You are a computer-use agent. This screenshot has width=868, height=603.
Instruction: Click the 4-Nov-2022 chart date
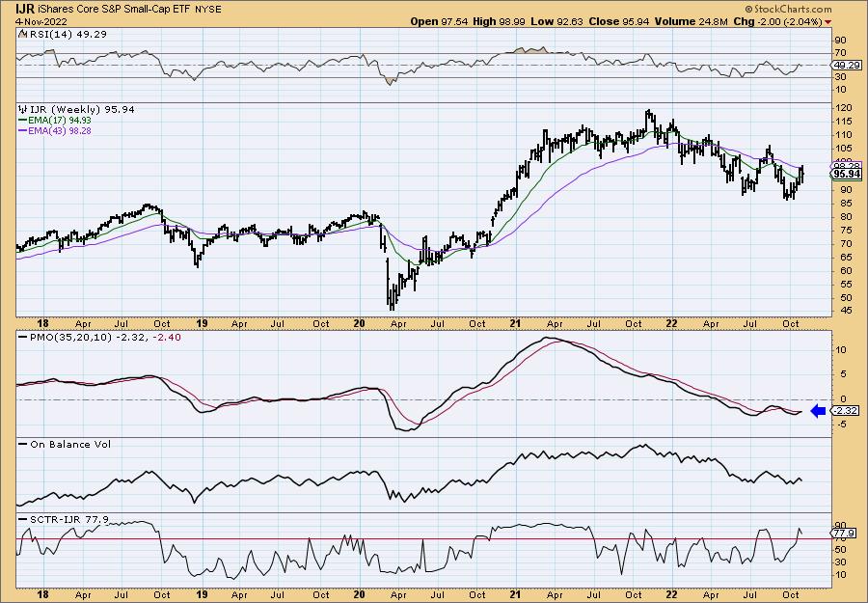tap(41, 21)
